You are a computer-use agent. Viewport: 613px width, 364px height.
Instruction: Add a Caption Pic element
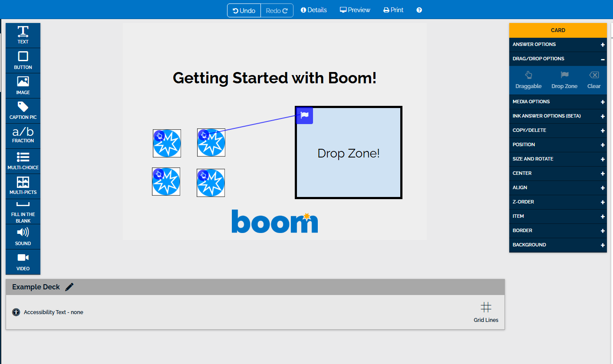[23, 111]
